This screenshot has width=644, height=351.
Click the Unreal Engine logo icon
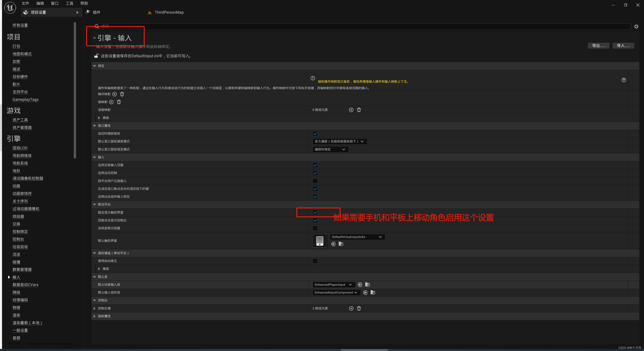(10, 8)
